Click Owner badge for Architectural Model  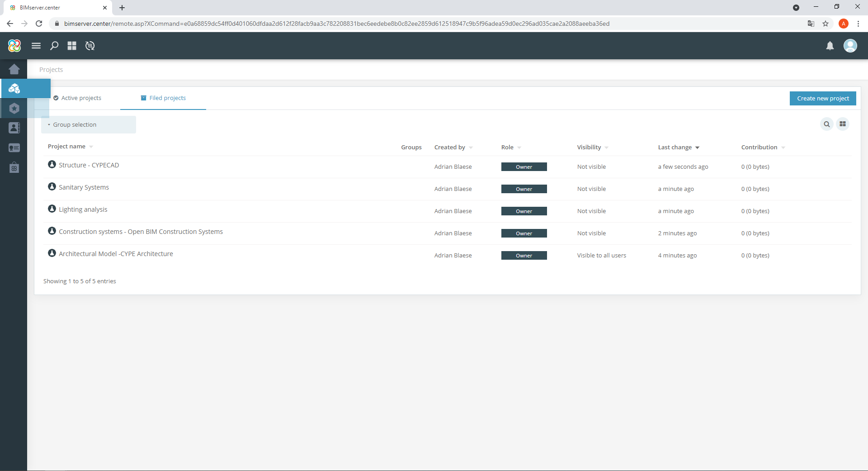(524, 256)
